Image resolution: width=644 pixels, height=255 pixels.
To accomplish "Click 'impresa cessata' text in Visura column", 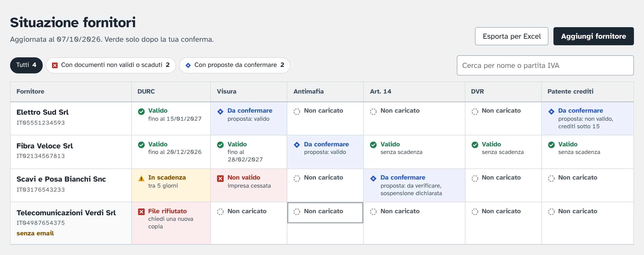I will (x=249, y=186).
